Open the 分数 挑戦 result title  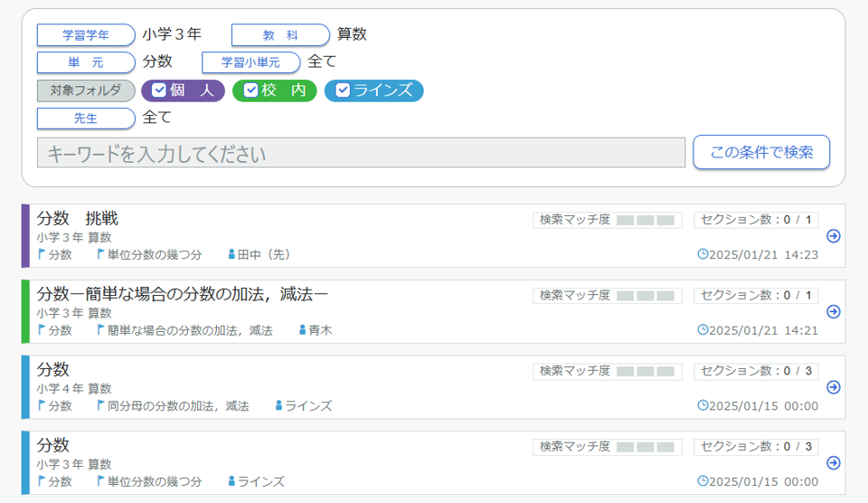pos(78,219)
